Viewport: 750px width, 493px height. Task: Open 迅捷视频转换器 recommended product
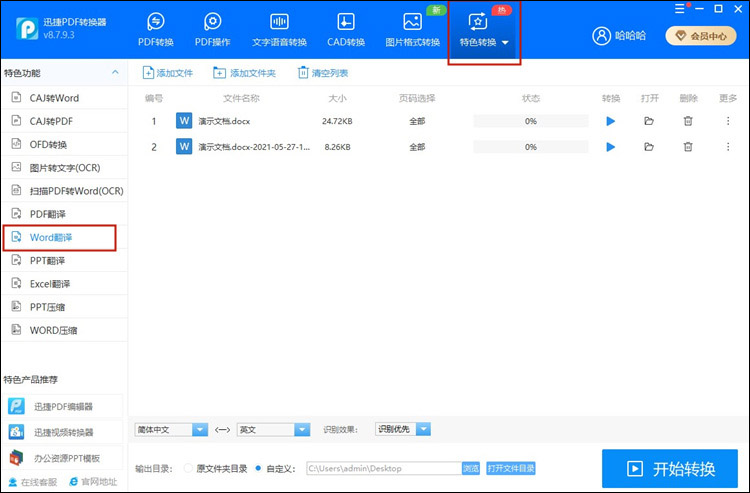[x=64, y=432]
